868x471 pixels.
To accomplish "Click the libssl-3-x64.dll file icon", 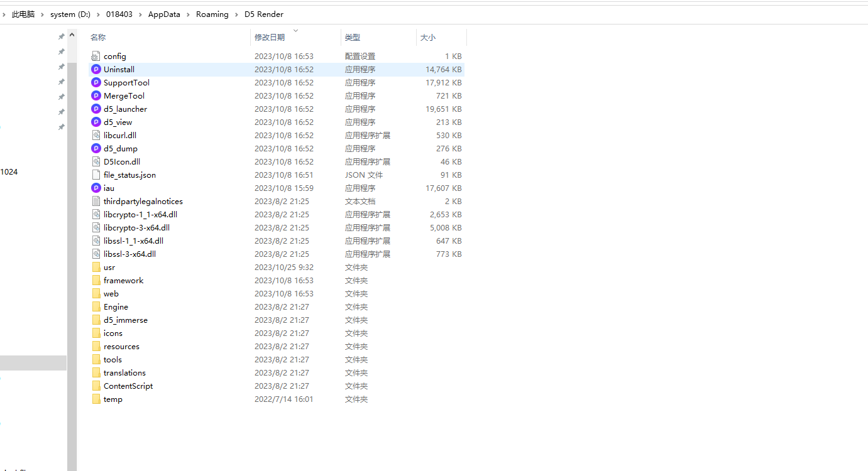I will 96,254.
